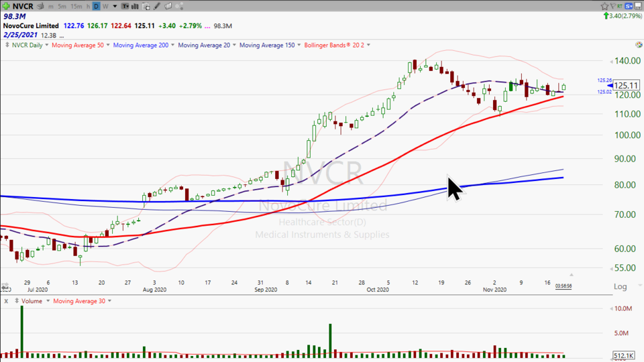Click the arrow beside 55.00 scale label
The image size is (644, 362).
click(x=610, y=268)
